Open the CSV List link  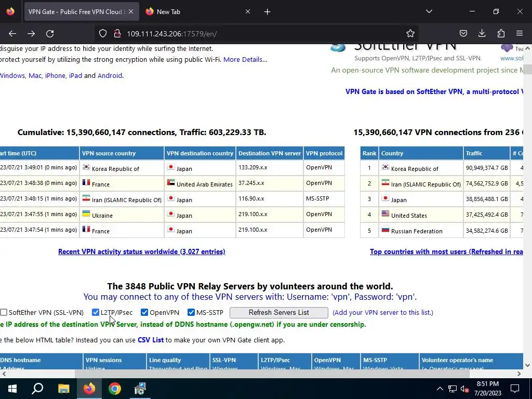pyautogui.click(x=151, y=340)
